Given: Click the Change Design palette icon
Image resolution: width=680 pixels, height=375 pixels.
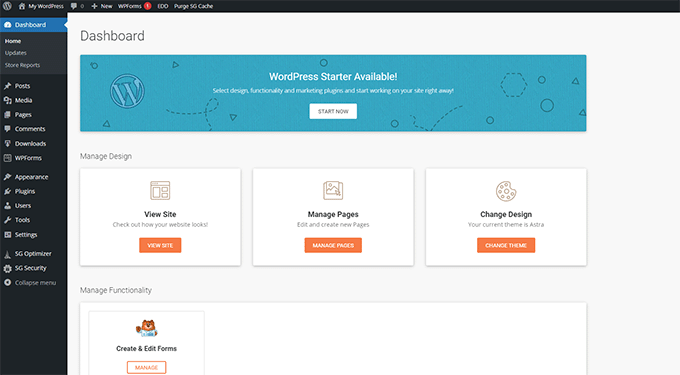Looking at the screenshot, I should click(x=506, y=191).
